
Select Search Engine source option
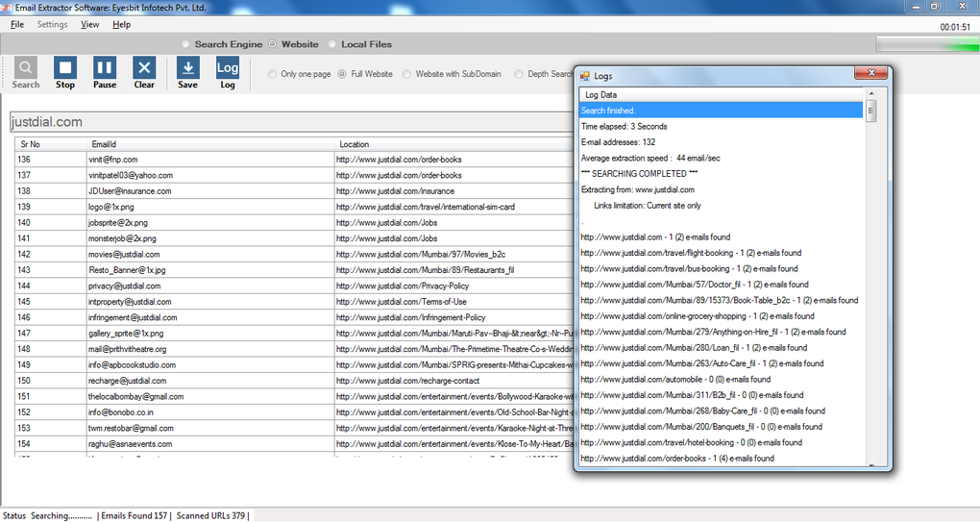222,44
